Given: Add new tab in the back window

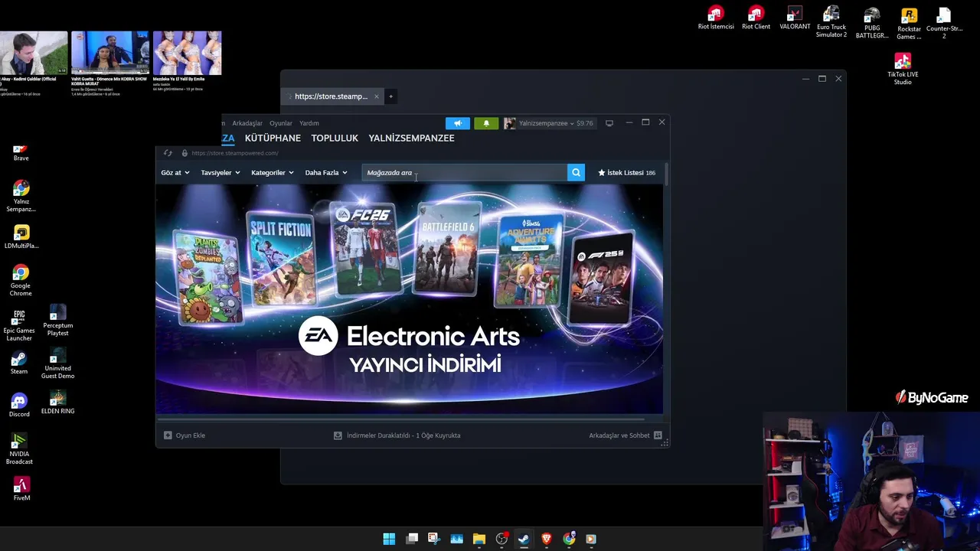Looking at the screenshot, I should click(x=390, y=96).
